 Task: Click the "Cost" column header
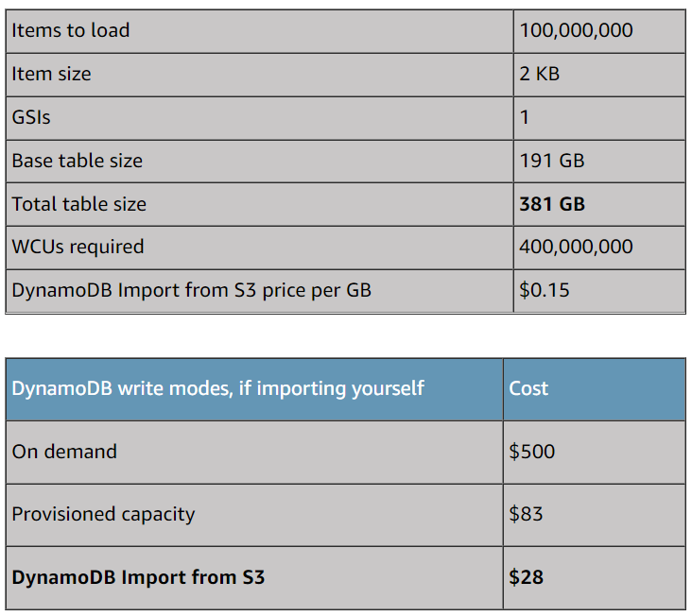[x=528, y=388]
